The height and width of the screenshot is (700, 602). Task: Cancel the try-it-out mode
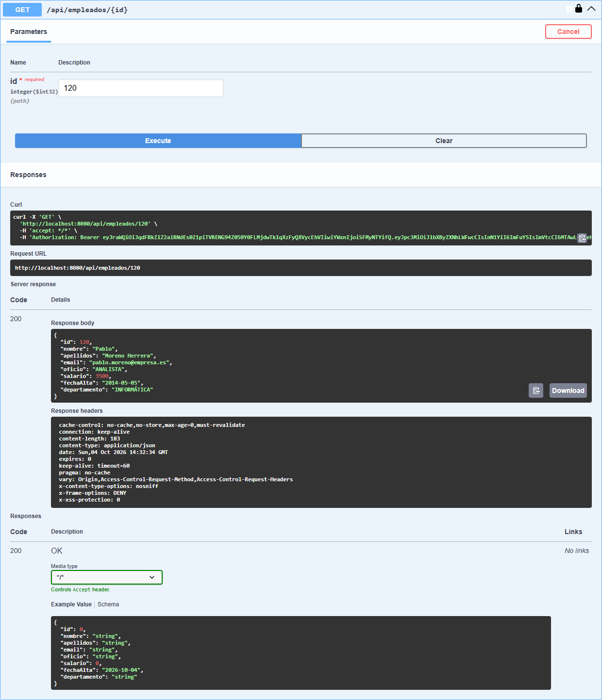pyautogui.click(x=569, y=32)
